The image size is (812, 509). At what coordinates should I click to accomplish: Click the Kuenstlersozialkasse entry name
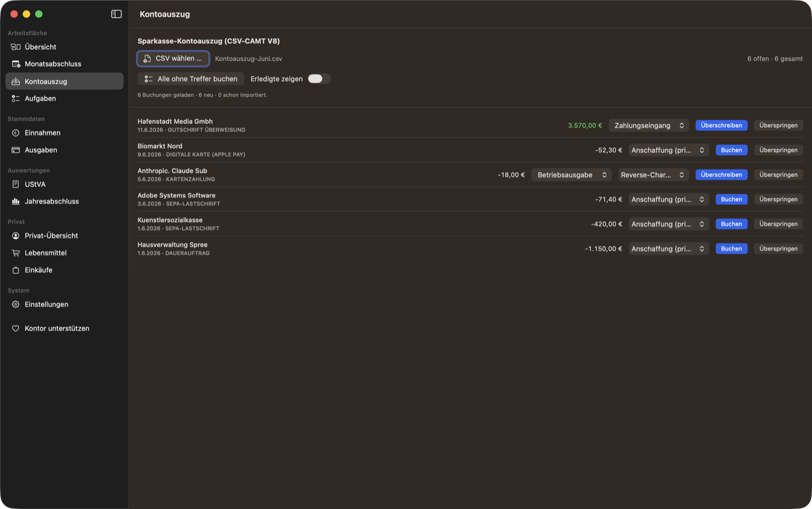170,220
